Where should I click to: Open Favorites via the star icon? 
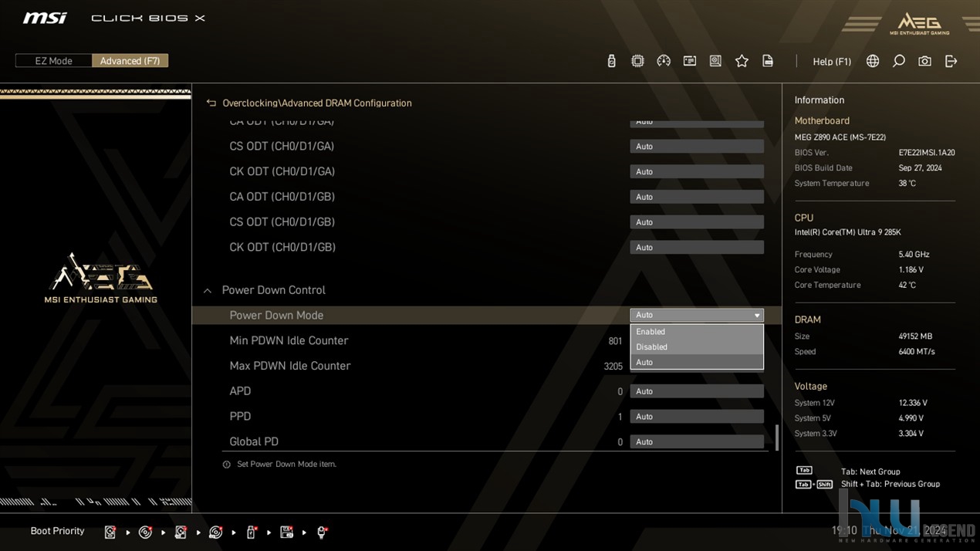pos(742,61)
